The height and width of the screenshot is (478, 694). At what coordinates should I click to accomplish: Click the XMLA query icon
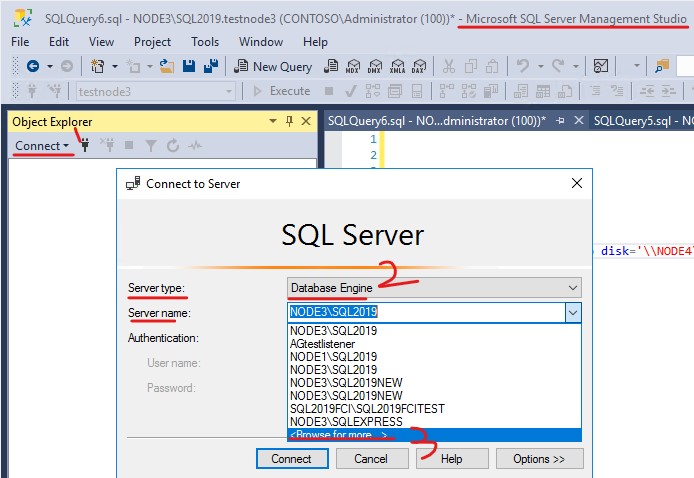pos(397,66)
